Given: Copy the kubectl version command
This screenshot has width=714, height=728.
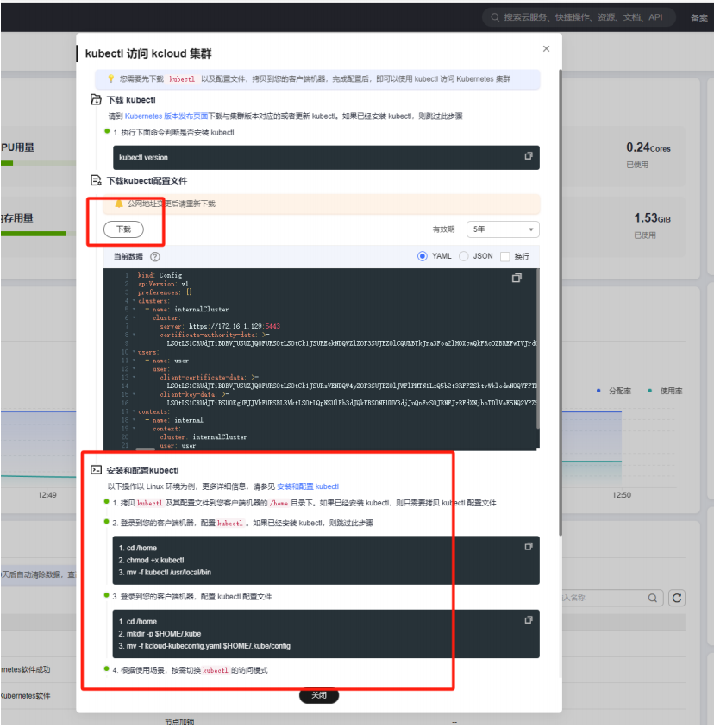Looking at the screenshot, I should pyautogui.click(x=529, y=156).
